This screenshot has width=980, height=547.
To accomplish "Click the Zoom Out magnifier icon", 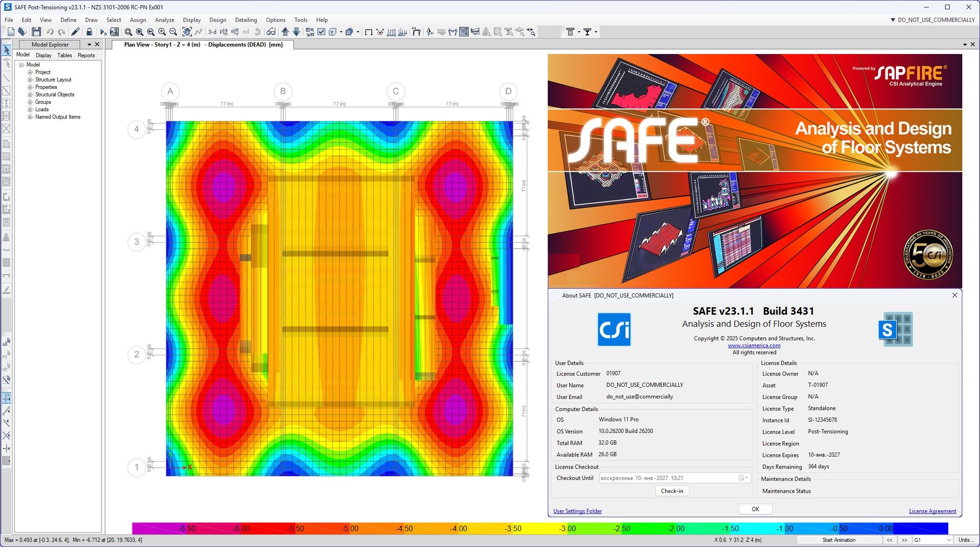I will click(173, 32).
